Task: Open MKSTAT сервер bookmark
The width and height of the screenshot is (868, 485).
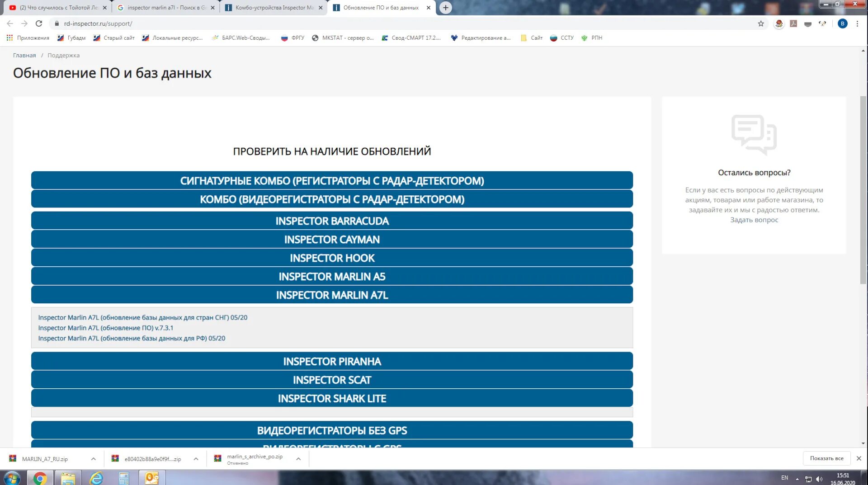Action: pyautogui.click(x=343, y=38)
